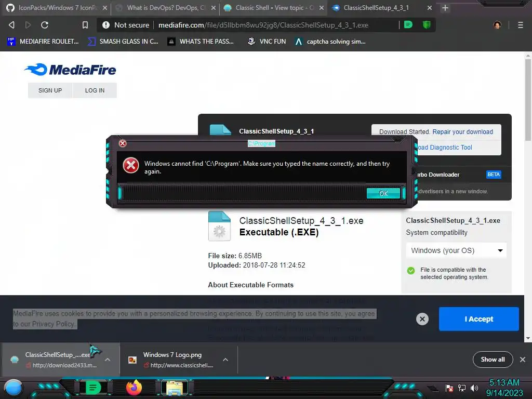The height and width of the screenshot is (399, 532).
Task: Bookmark this page with bookmark icon
Action: 85,25
